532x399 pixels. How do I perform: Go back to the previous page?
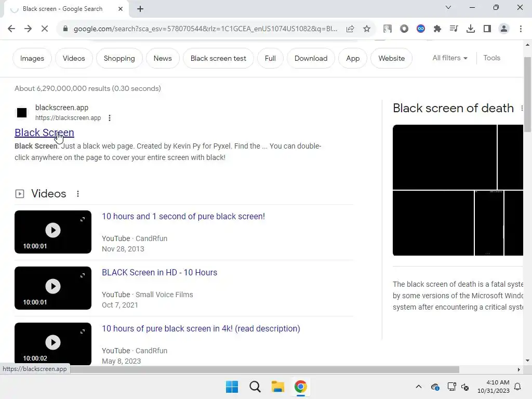11,29
